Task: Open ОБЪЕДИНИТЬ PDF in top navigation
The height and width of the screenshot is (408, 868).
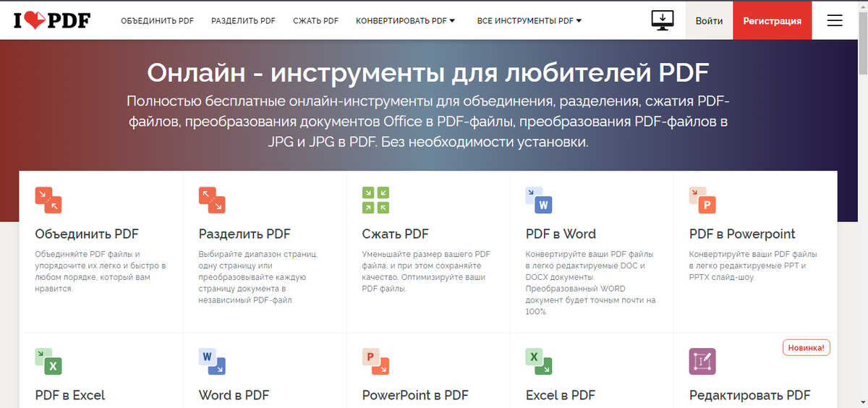Action: 157,21
